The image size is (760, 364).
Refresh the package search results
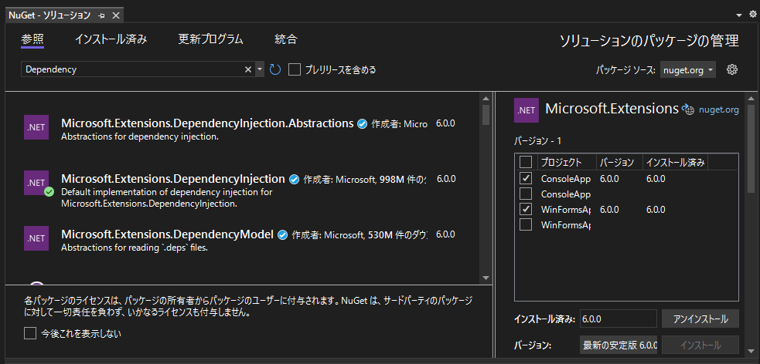coord(275,69)
